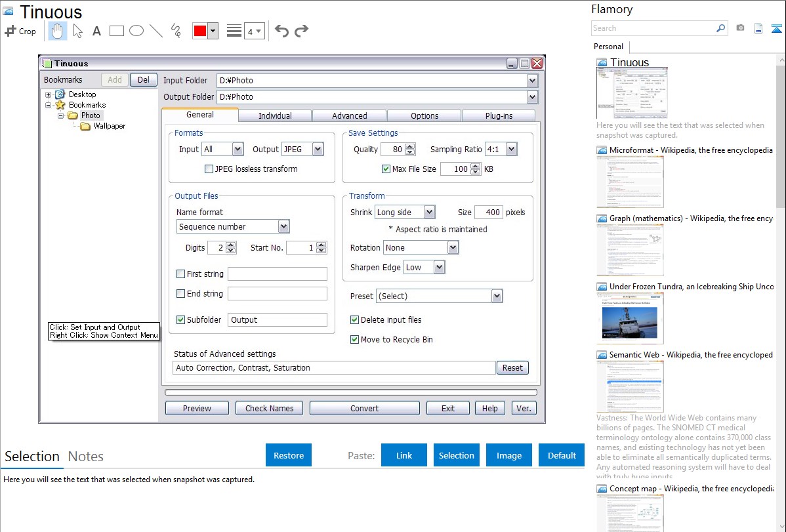Screen dimensions: 786x532
Task: Click the Convert button
Action: click(x=364, y=408)
